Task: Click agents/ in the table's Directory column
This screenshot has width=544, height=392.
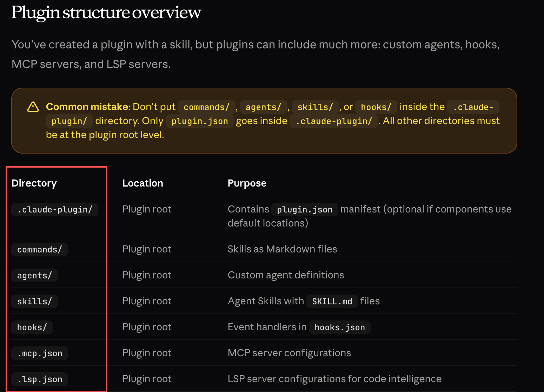Action: 34,276
